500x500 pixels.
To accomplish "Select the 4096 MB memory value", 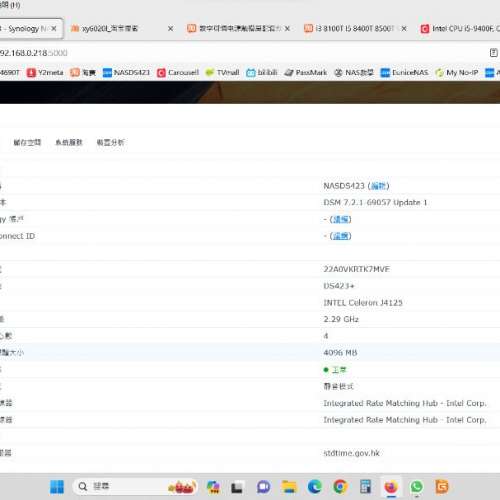I will click(340, 353).
